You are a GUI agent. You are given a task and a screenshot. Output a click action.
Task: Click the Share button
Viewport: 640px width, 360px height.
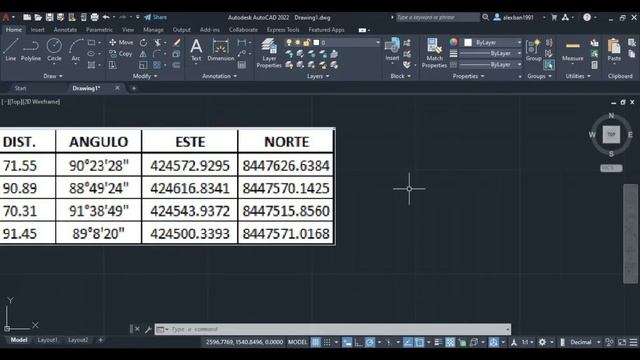pyautogui.click(x=156, y=17)
